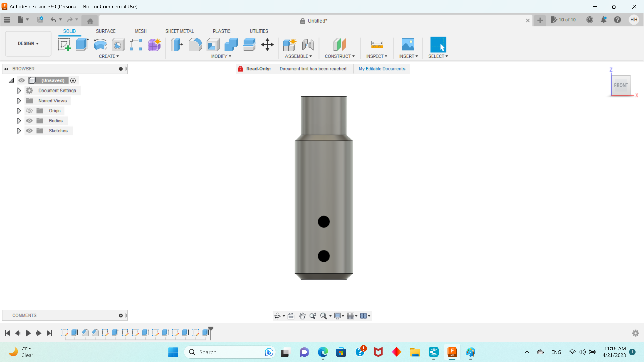The height and width of the screenshot is (362, 644).
Task: Click the Extrude tool icon
Action: [82, 44]
